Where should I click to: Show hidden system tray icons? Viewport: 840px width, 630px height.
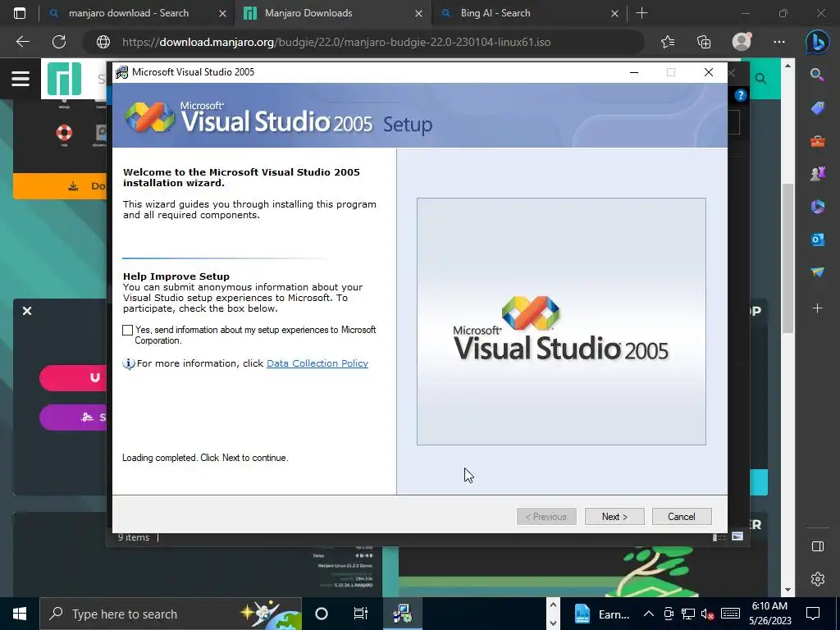point(649,614)
